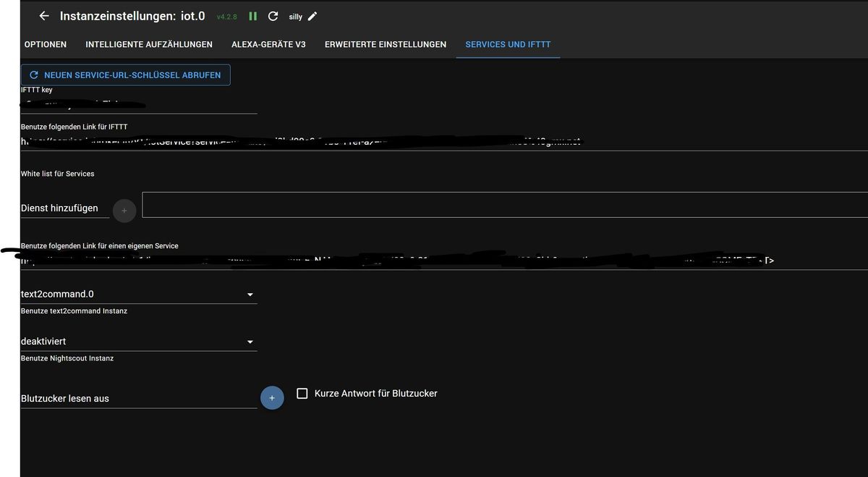The image size is (868, 477).
Task: Open the ERWEITERTE EINSTELLUNGEN tab
Action: click(385, 44)
